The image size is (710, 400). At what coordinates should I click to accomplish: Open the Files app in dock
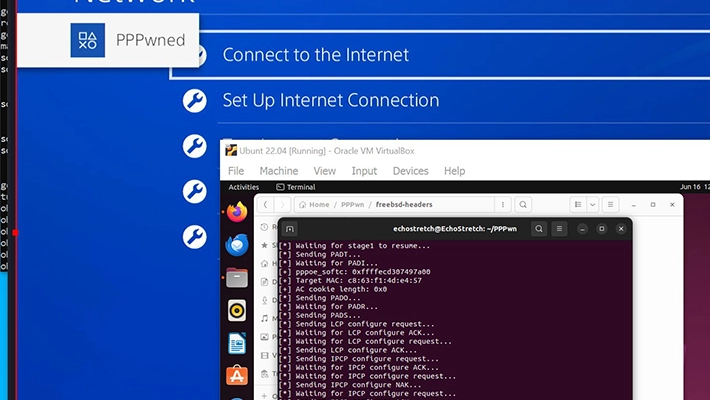pos(237,278)
